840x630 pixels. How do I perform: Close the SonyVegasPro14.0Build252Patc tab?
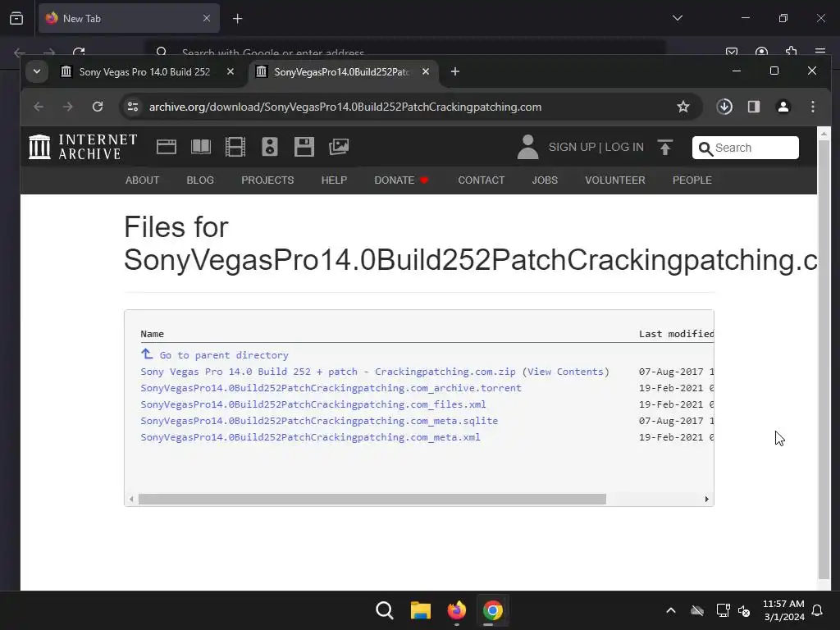[426, 71]
